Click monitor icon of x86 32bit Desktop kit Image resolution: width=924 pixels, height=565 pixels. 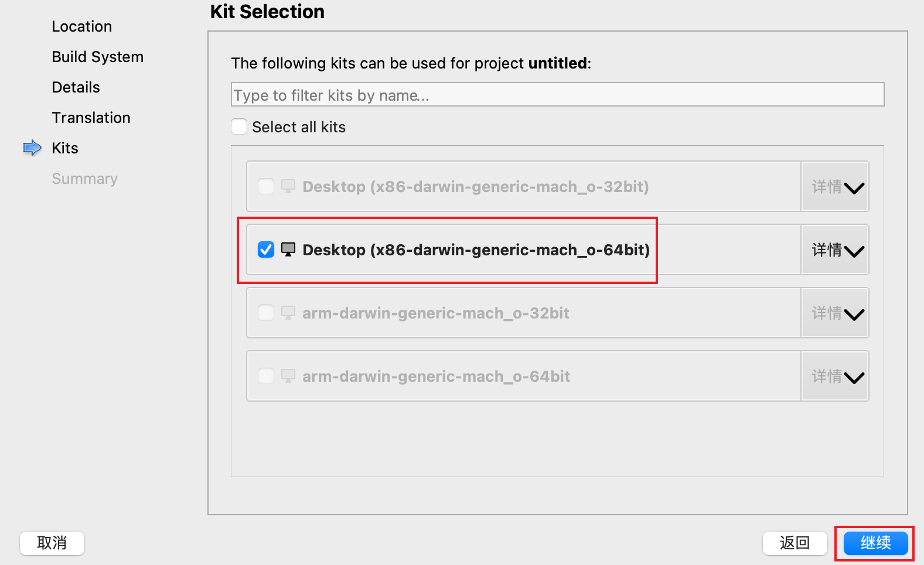coord(288,187)
